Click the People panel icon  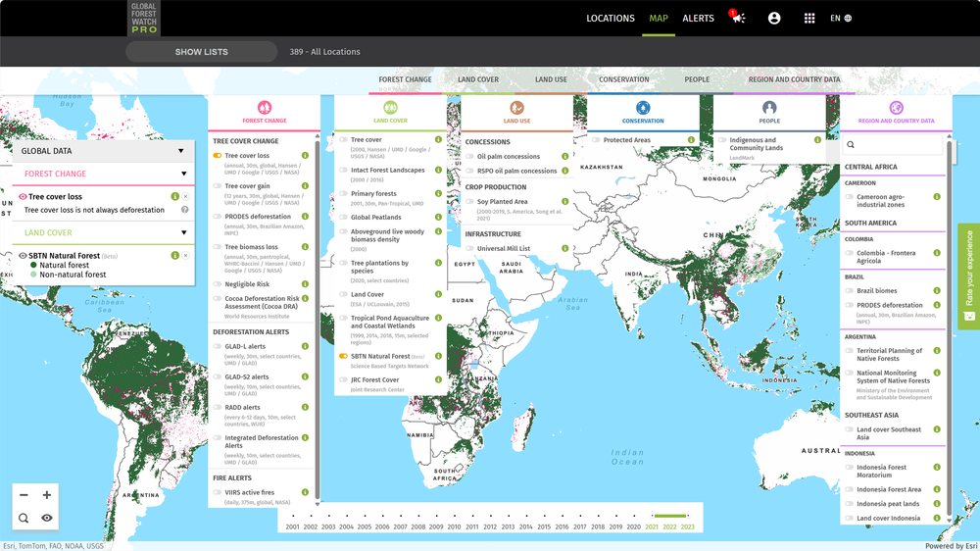pyautogui.click(x=769, y=108)
